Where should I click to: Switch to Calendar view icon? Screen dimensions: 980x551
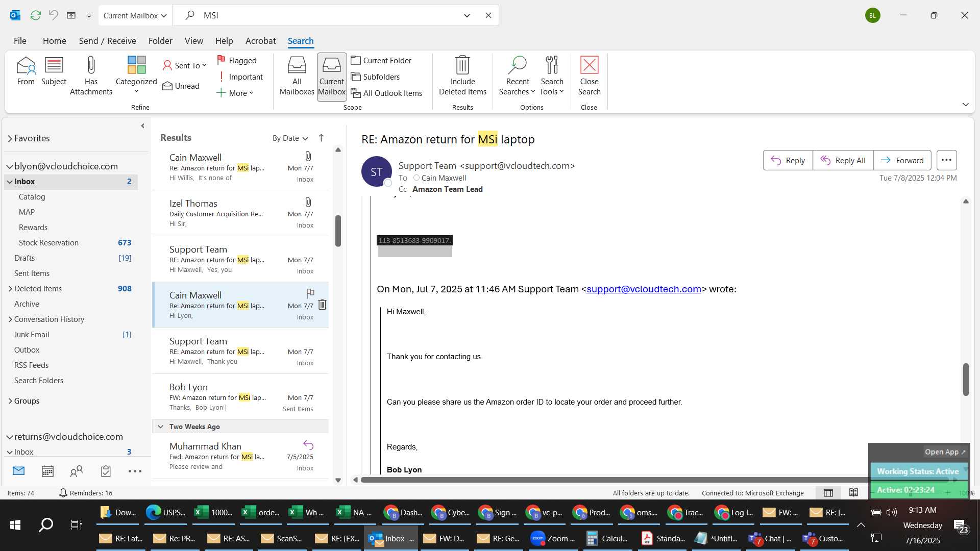coord(47,471)
